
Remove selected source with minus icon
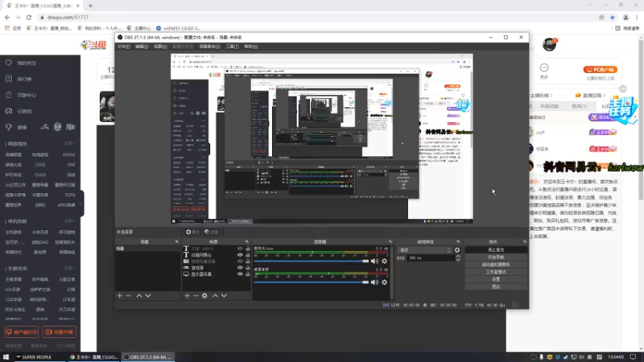coord(196,295)
